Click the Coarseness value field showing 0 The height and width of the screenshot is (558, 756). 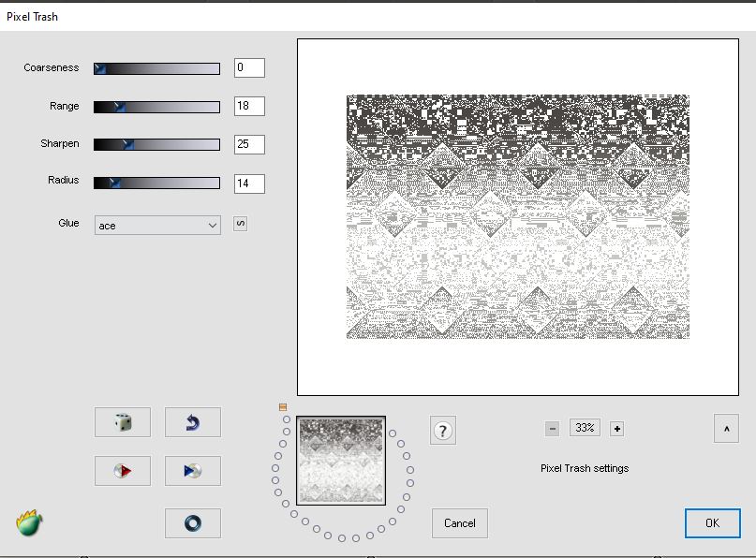tap(249, 68)
